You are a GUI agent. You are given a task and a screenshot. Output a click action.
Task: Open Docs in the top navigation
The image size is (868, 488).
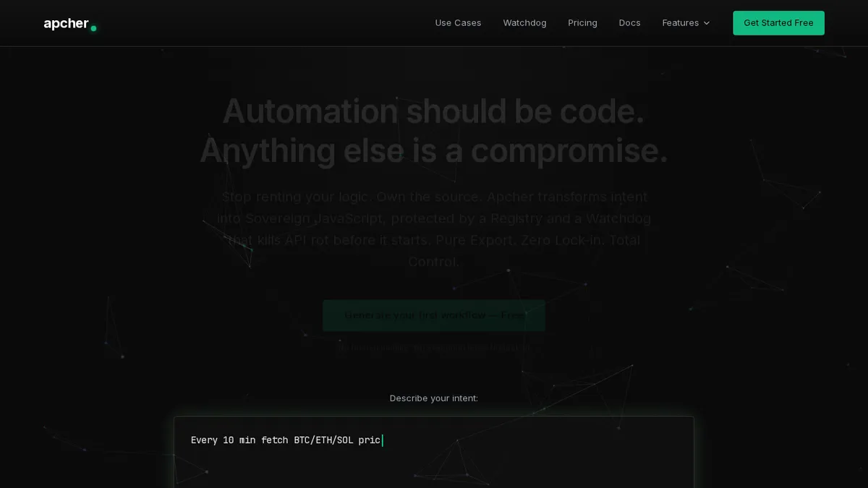coord(629,23)
